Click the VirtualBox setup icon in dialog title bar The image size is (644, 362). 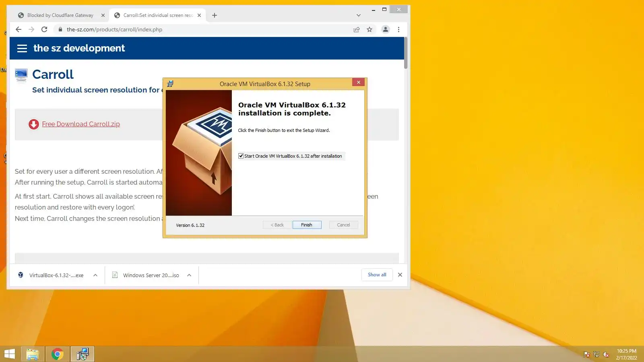point(170,84)
